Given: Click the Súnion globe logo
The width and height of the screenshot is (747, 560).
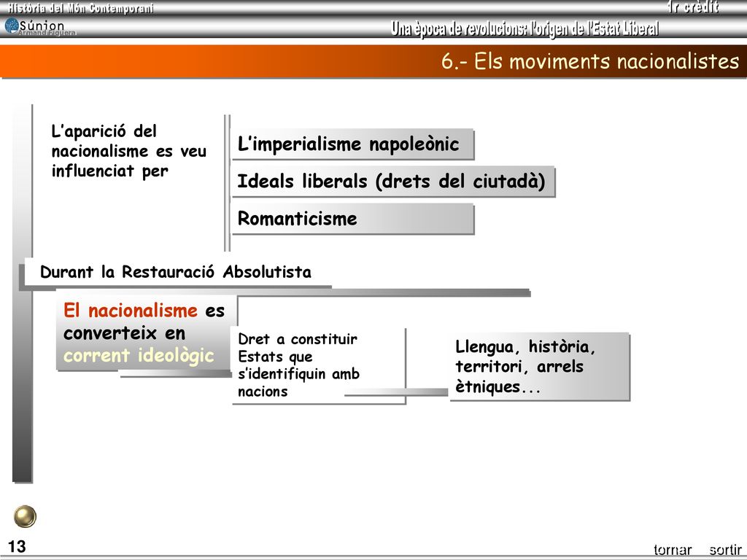Looking at the screenshot, I should click(x=12, y=26).
